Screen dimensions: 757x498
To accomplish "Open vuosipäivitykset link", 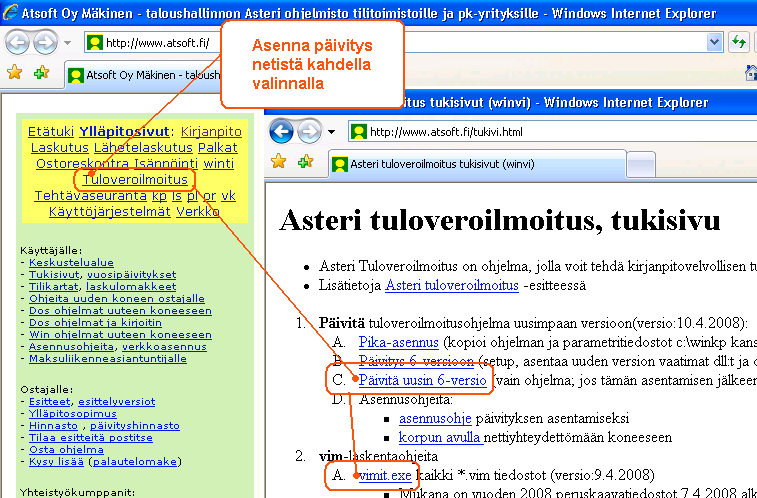I will point(132,275).
